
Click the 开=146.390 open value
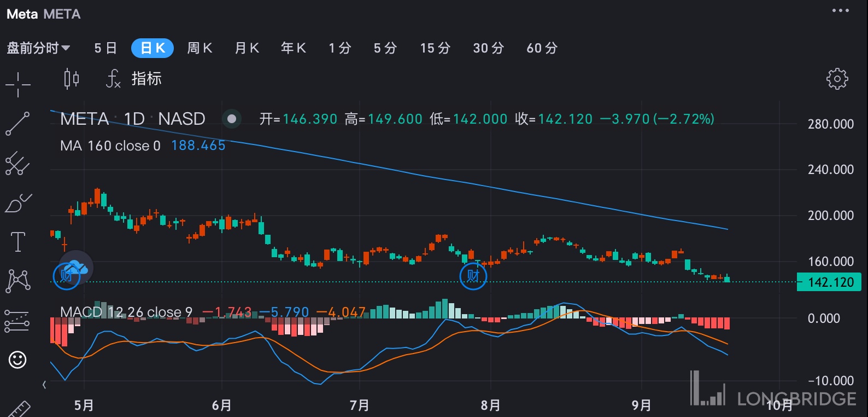pos(298,119)
